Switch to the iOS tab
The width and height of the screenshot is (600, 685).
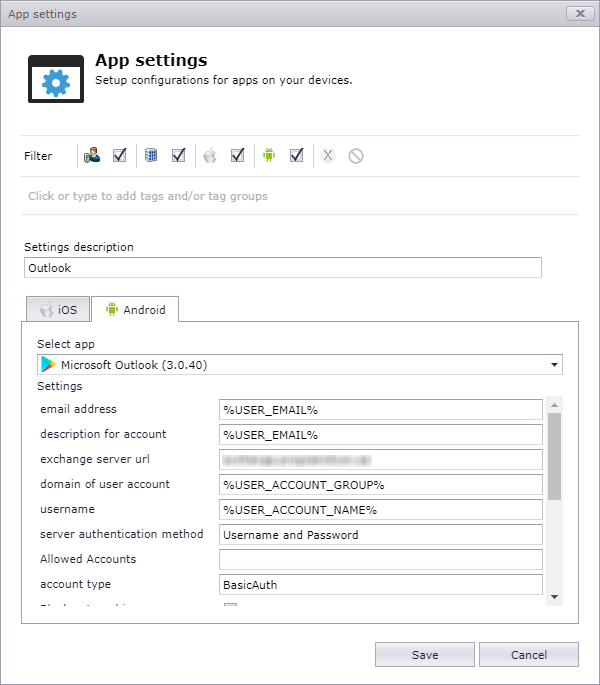[58, 309]
